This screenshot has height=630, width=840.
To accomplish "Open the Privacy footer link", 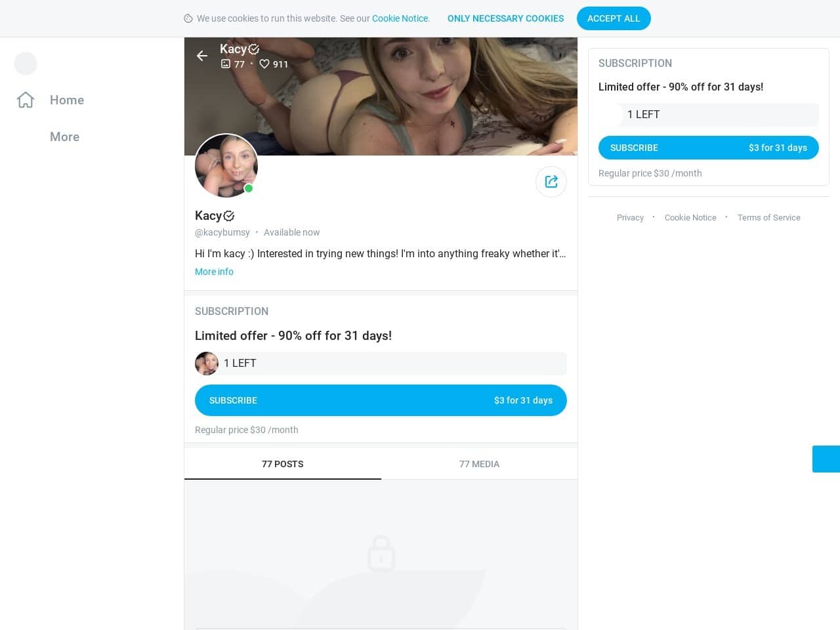I will click(630, 218).
